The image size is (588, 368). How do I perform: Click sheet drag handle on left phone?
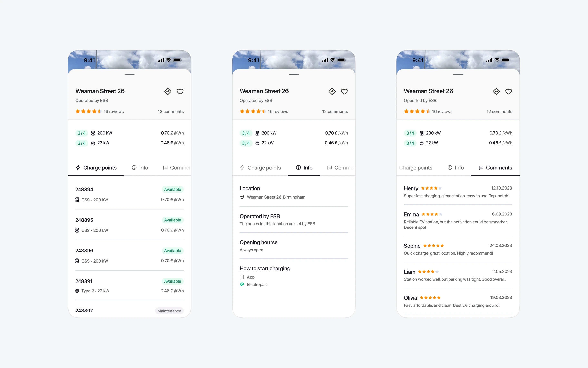(129, 74)
